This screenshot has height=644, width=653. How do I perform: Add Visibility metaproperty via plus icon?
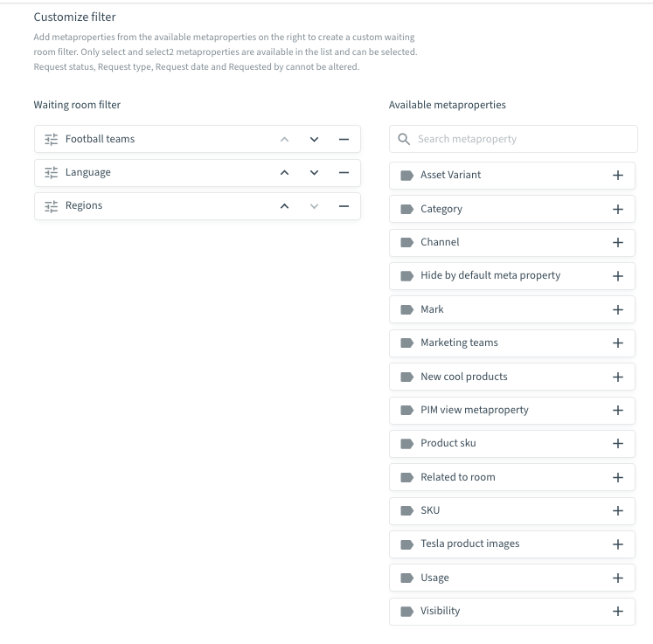pos(618,611)
